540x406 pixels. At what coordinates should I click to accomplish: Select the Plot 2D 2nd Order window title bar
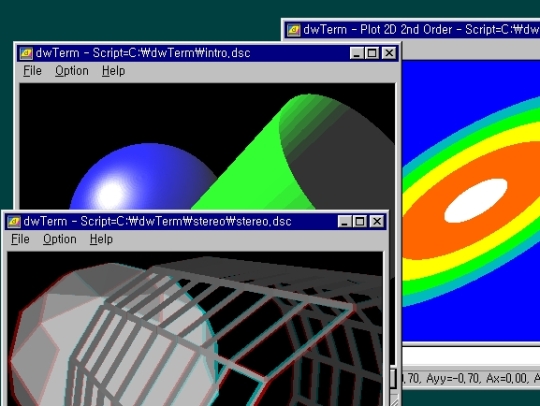tap(412, 30)
